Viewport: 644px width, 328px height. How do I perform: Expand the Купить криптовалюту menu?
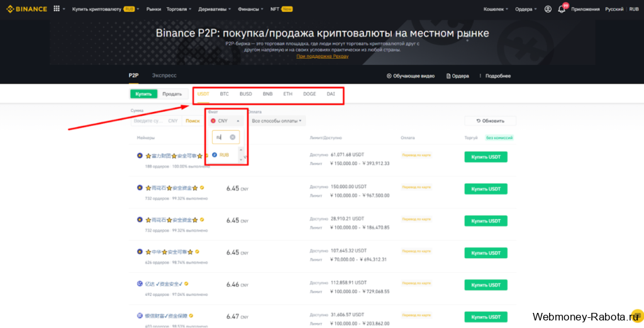106,9
